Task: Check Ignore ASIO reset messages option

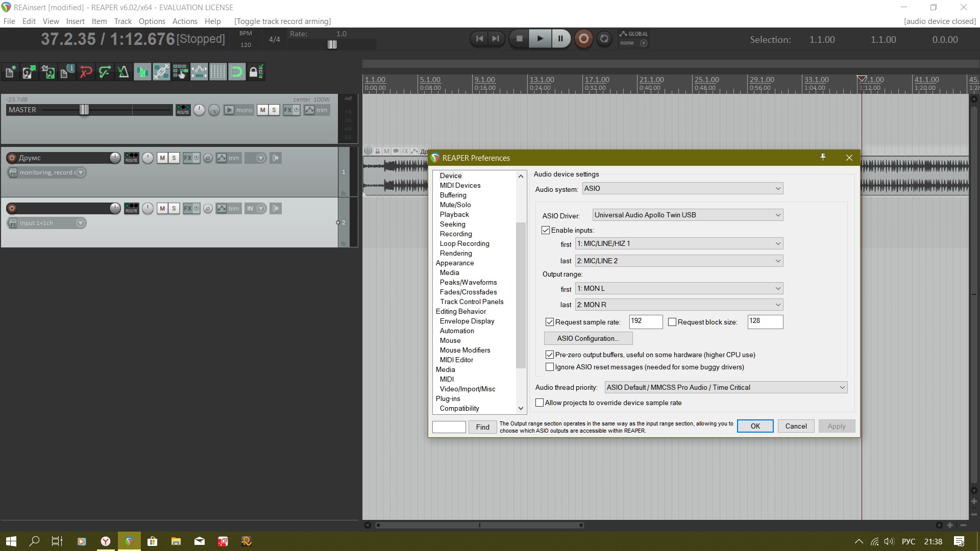Action: click(550, 367)
